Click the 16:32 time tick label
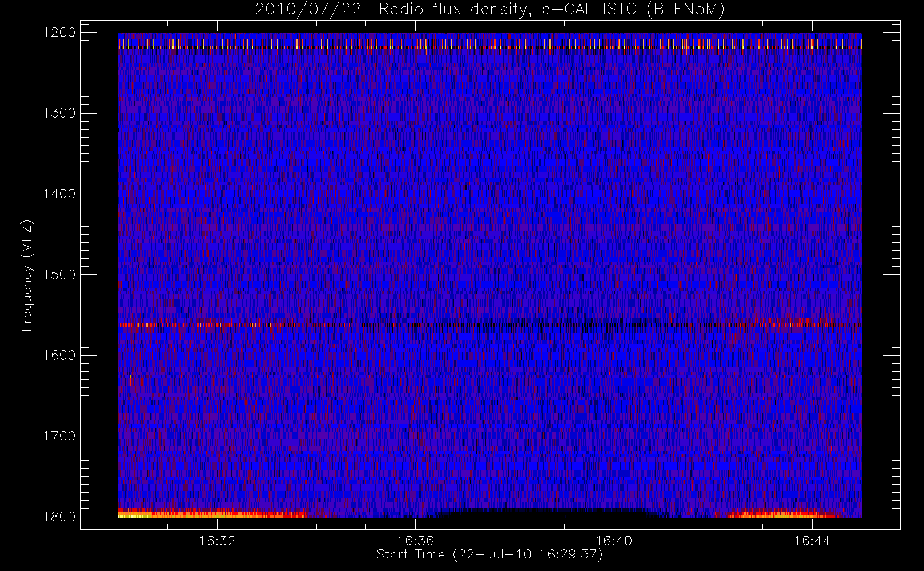This screenshot has height=571, width=924. [217, 541]
